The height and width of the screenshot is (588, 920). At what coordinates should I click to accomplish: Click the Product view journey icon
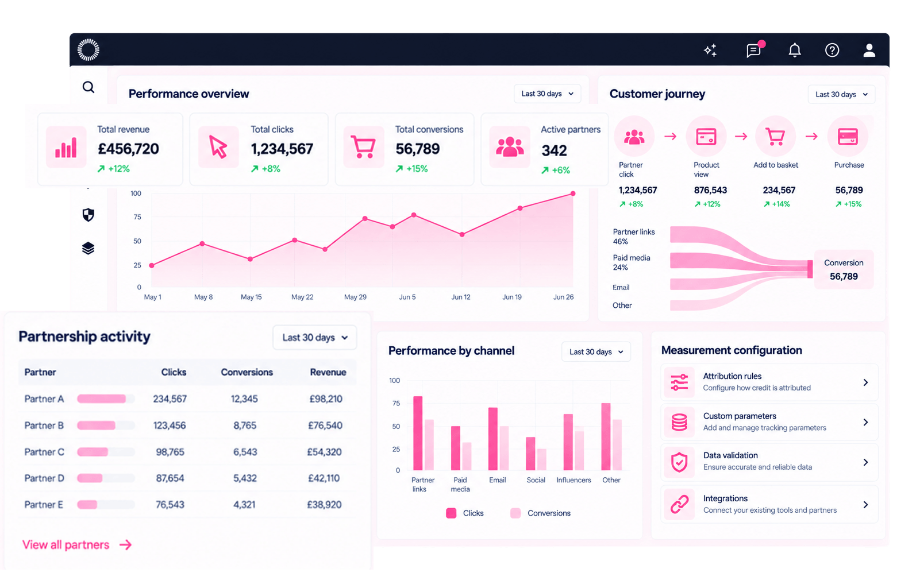706,137
